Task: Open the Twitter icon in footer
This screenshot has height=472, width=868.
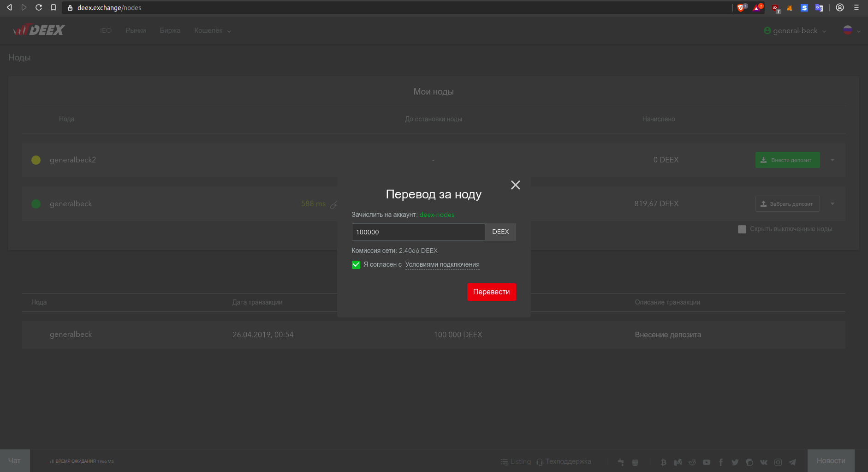Action: pyautogui.click(x=735, y=462)
